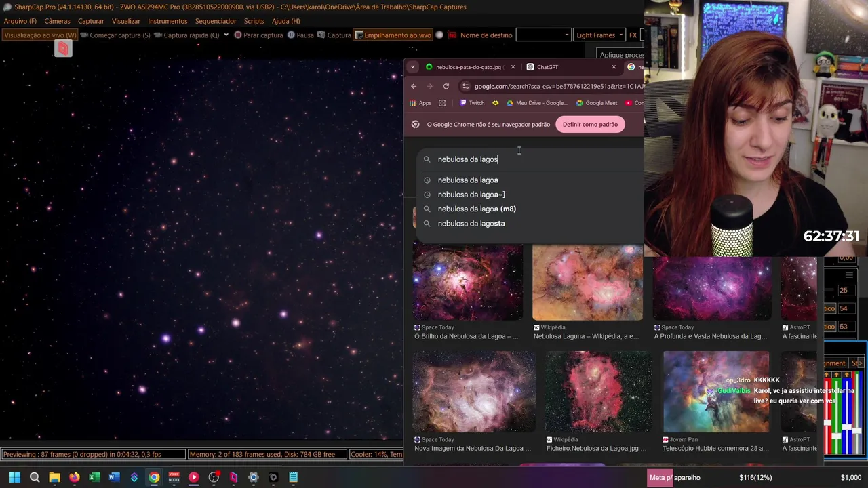868x488 pixels.
Task: Select suggestion 'nebulosa da lagoa~]'
Action: 471,195
